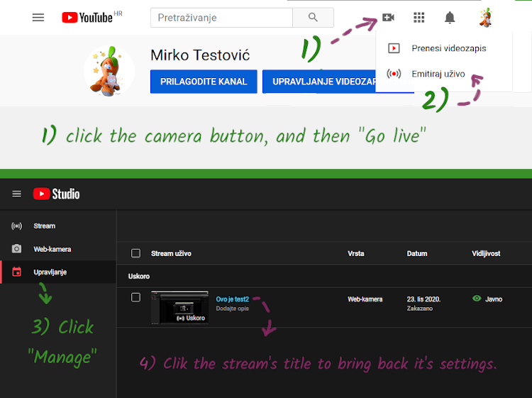Click the create video camera icon
The width and height of the screenshot is (532, 398).
tap(388, 18)
